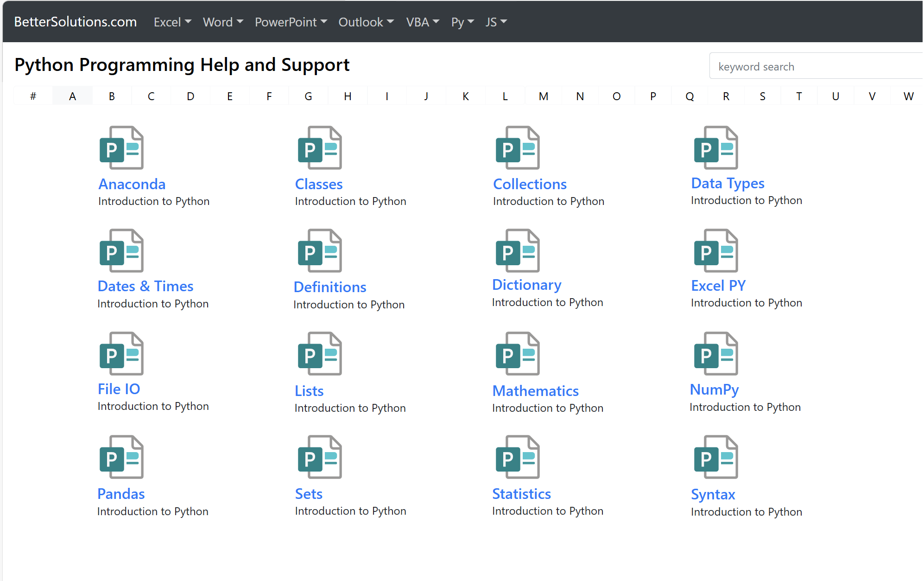924x581 pixels.
Task: Select the letter N index tab
Action: click(580, 96)
